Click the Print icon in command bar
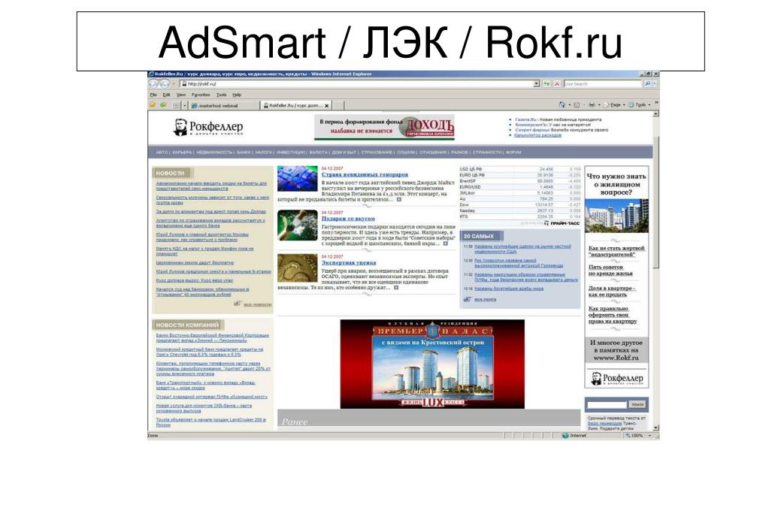 [x=592, y=105]
